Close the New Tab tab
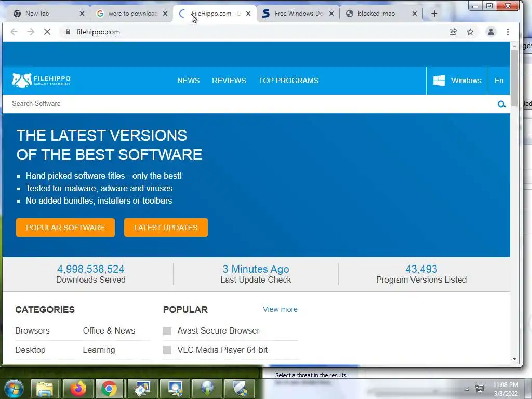The width and height of the screenshot is (532, 399). pos(82,14)
